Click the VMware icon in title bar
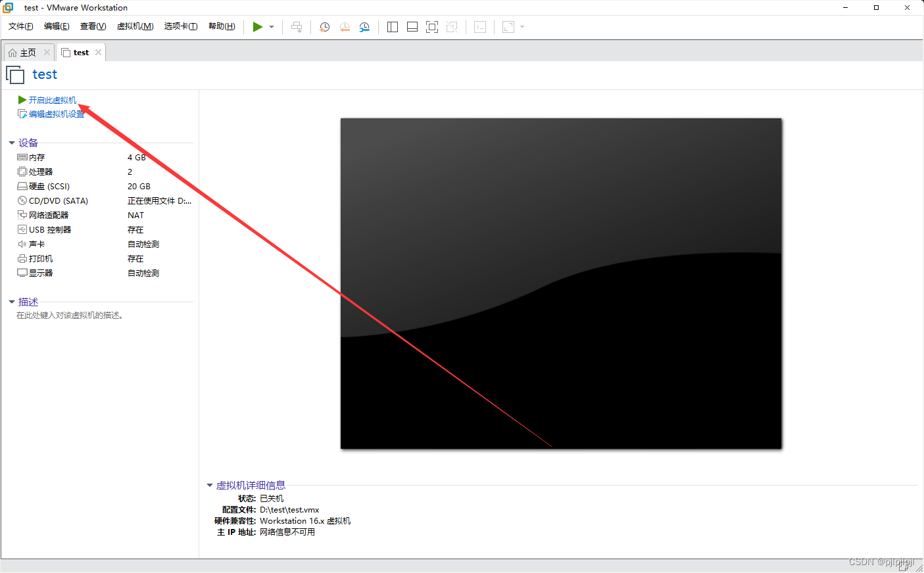The height and width of the screenshot is (573, 924). (x=8, y=8)
